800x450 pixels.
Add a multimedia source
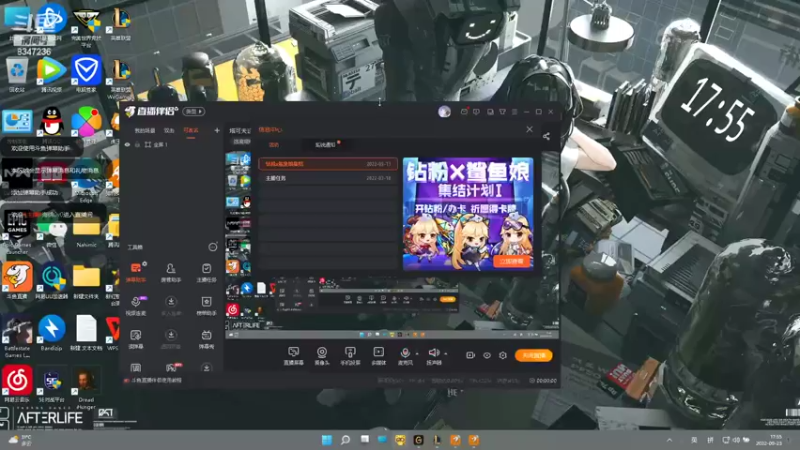point(379,356)
